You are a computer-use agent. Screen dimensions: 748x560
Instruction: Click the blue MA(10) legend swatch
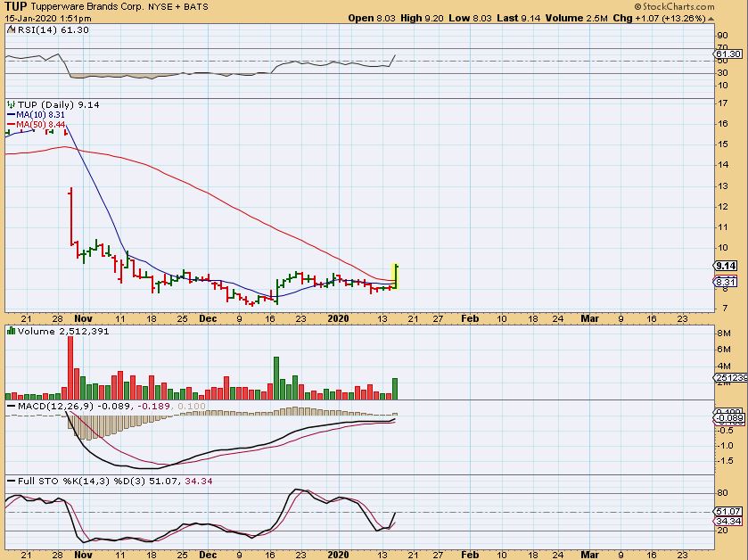click(x=10, y=114)
